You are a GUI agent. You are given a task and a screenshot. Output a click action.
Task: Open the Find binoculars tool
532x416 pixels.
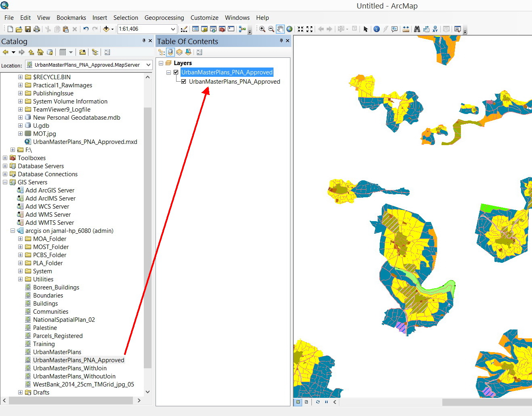tap(417, 29)
